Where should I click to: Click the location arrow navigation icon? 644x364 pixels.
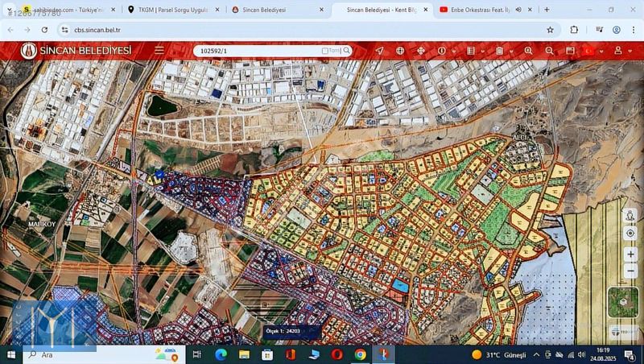coord(379,51)
